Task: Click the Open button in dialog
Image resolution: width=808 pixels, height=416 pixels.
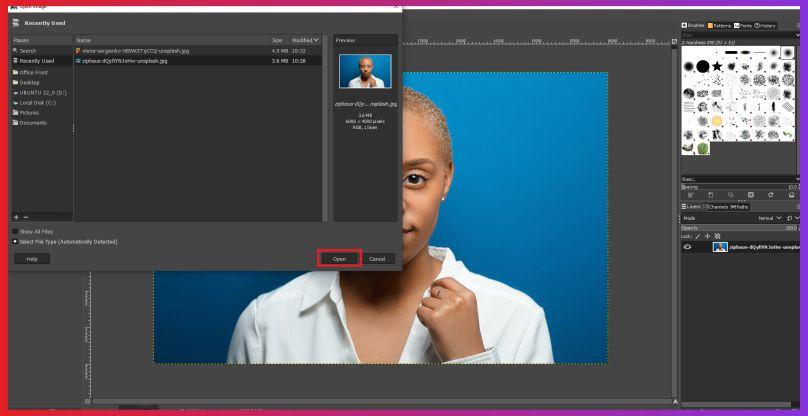Action: [x=339, y=258]
